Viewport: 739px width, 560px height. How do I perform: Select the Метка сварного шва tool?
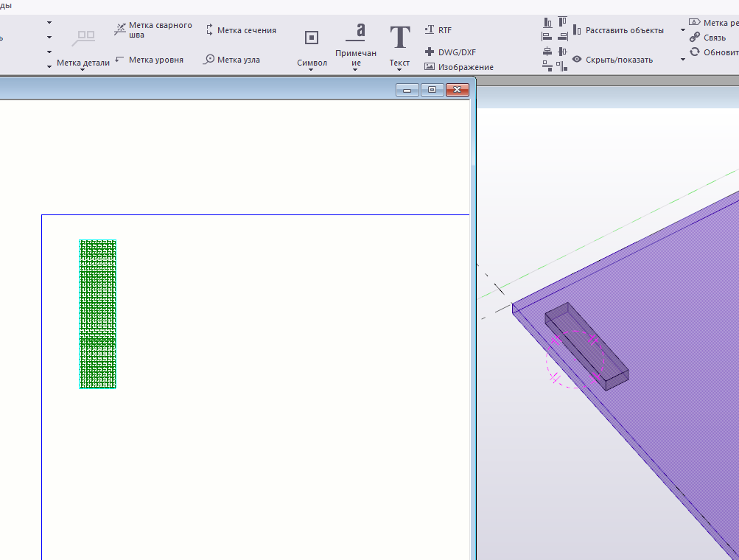pyautogui.click(x=121, y=29)
